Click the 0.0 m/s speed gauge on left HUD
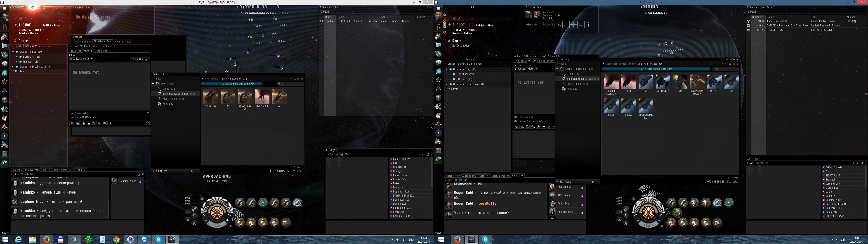Screen dimensions: 868x244 pyautogui.click(x=217, y=225)
